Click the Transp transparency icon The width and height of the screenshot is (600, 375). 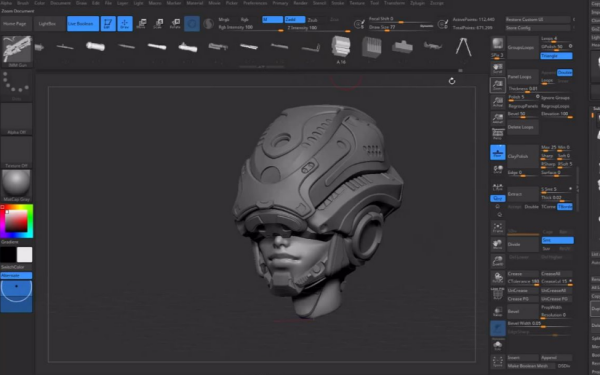pyautogui.click(x=497, y=311)
